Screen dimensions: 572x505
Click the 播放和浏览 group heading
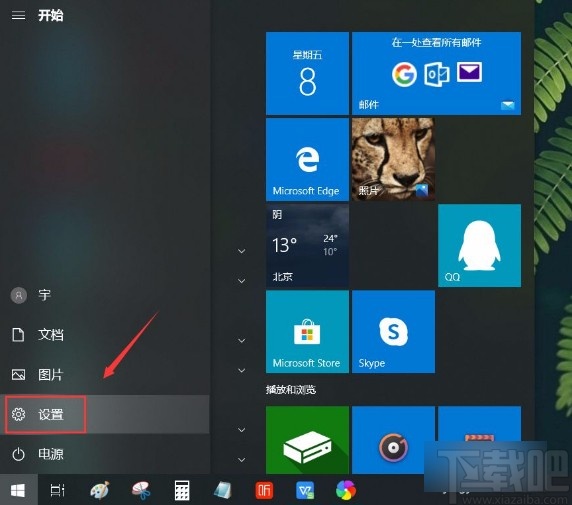[291, 390]
